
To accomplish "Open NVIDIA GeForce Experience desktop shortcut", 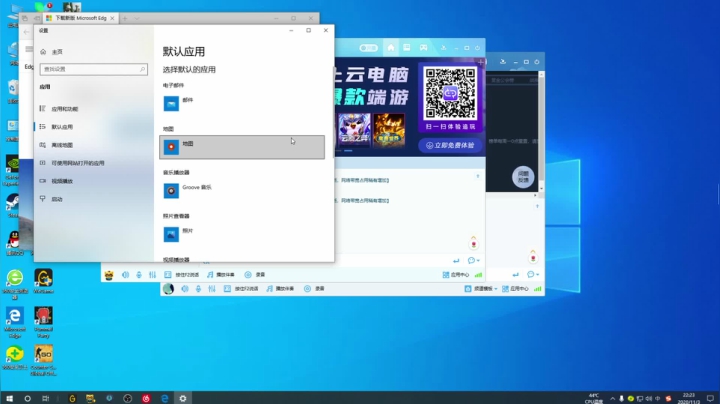I will 12,171.
